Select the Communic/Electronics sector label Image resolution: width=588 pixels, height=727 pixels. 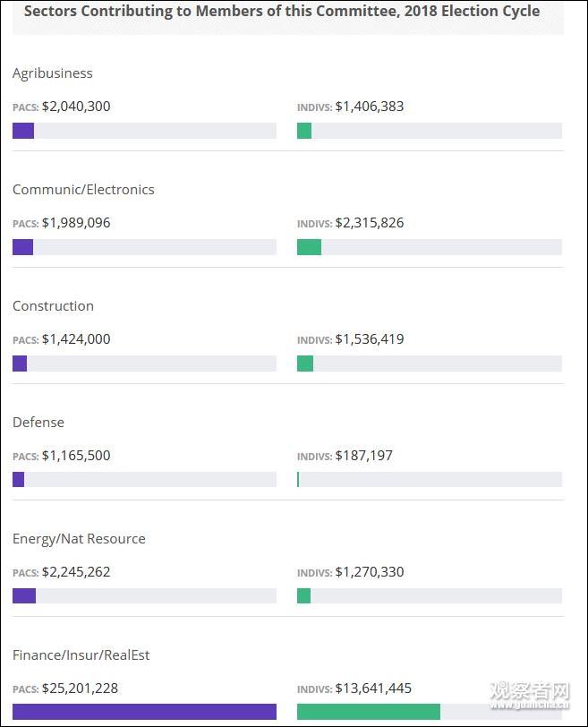[x=83, y=190]
